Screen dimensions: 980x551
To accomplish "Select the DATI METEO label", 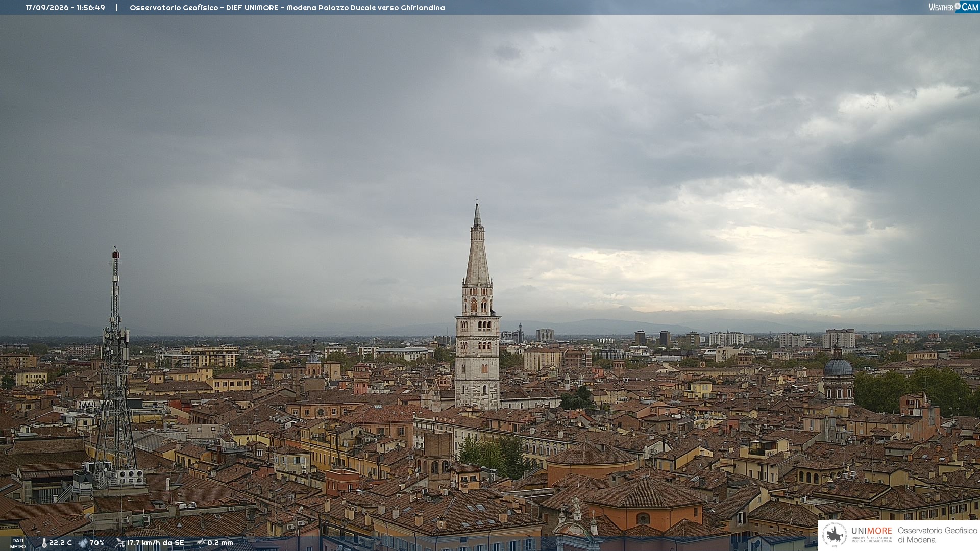I will tap(18, 543).
